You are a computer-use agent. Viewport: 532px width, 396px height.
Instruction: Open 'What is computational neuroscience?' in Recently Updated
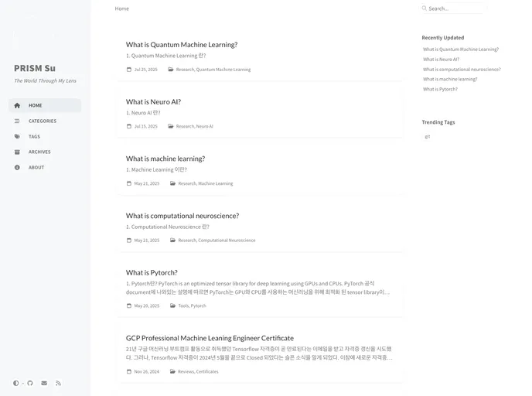(x=462, y=69)
